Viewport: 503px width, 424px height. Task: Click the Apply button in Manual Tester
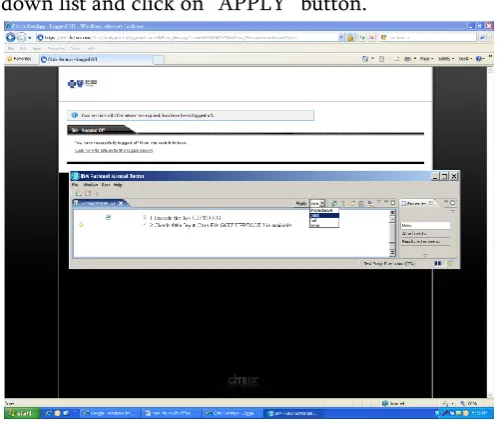301,203
